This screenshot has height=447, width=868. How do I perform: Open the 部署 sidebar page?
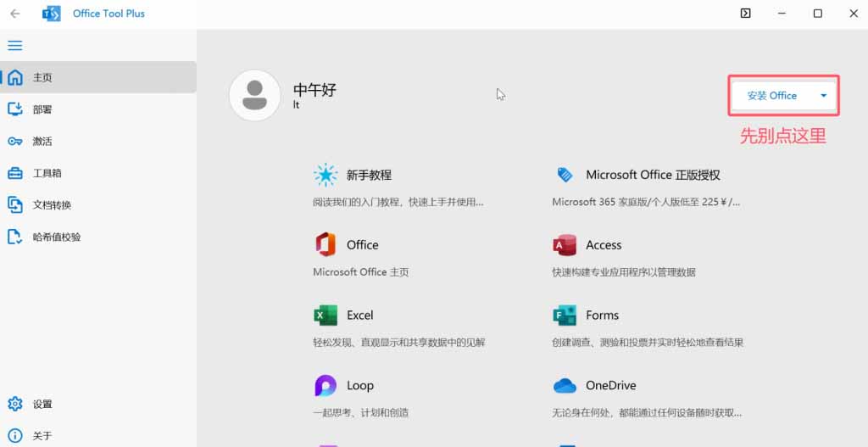[x=98, y=109]
